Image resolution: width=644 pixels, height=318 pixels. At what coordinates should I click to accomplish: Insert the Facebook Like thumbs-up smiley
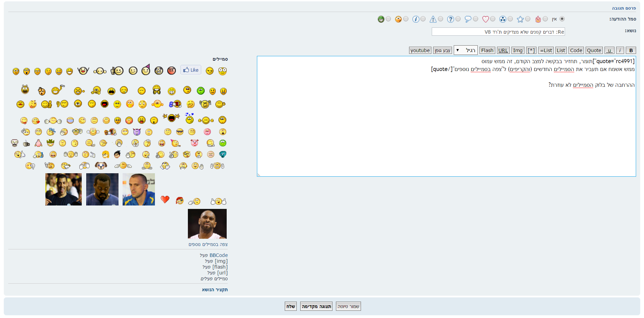click(x=191, y=70)
